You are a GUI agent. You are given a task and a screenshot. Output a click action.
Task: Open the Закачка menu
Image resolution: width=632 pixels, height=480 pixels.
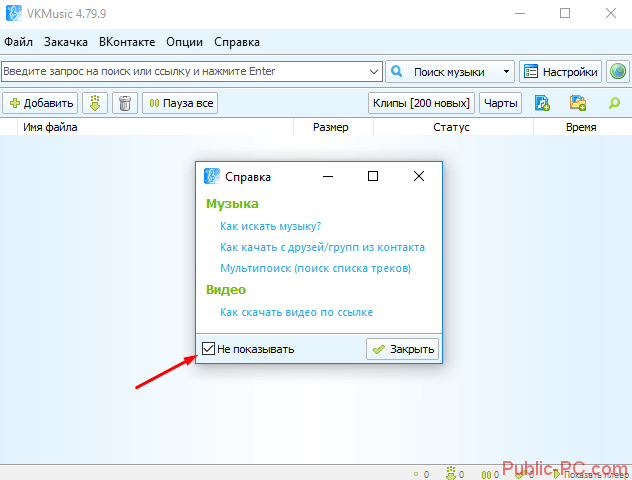[x=66, y=42]
